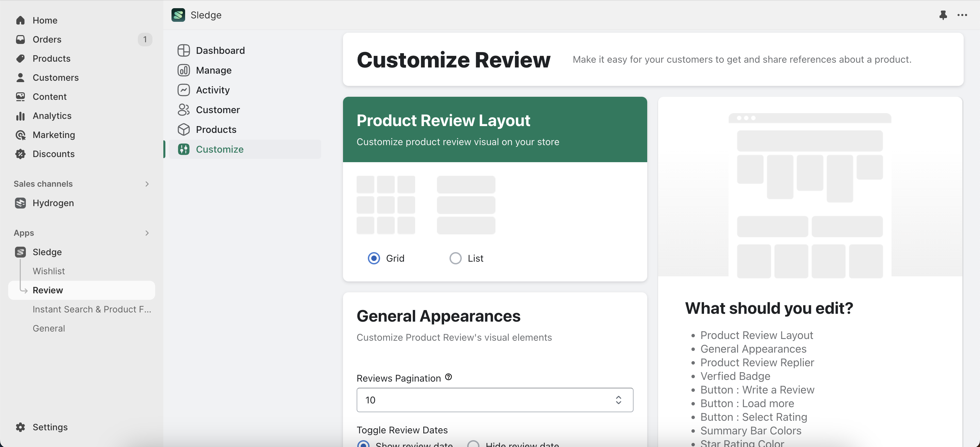
Task: Click the Activity graph icon
Action: coord(183,90)
